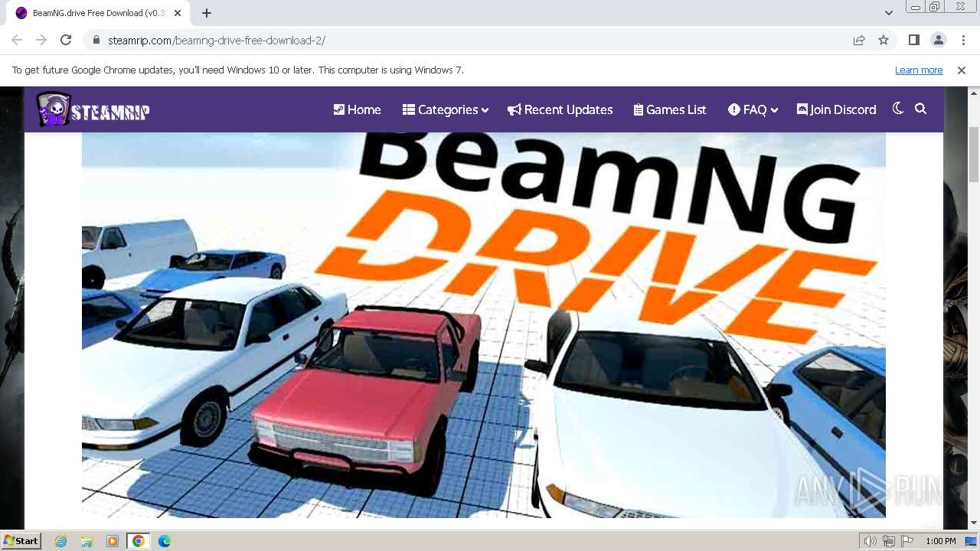Open Chrome side panel icon
980x551 pixels.
click(x=914, y=40)
